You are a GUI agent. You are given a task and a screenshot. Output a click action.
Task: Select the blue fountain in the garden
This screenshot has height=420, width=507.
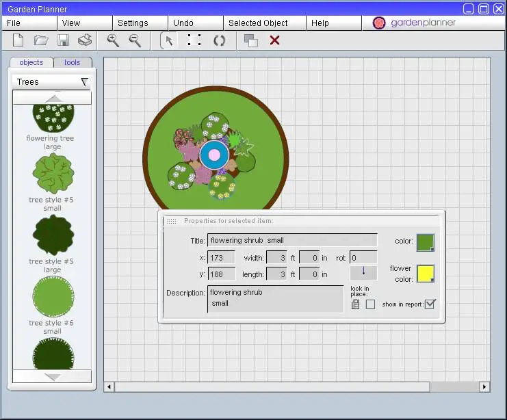214,155
